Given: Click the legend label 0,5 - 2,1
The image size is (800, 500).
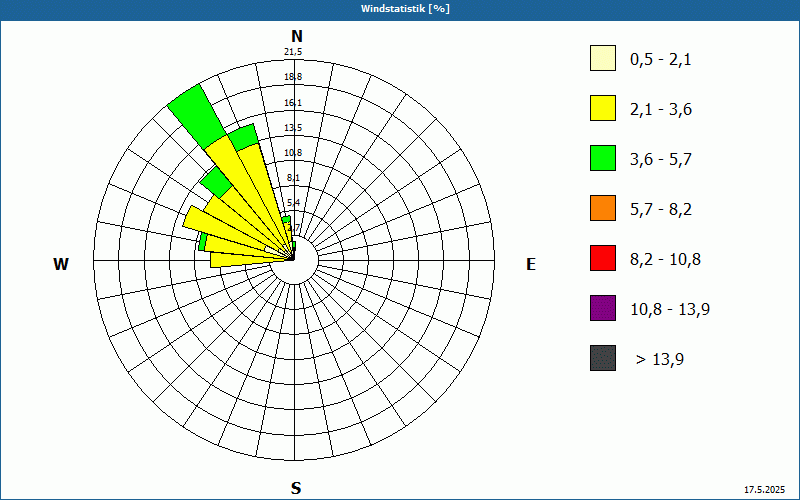Looking at the screenshot, I should pos(661,60).
